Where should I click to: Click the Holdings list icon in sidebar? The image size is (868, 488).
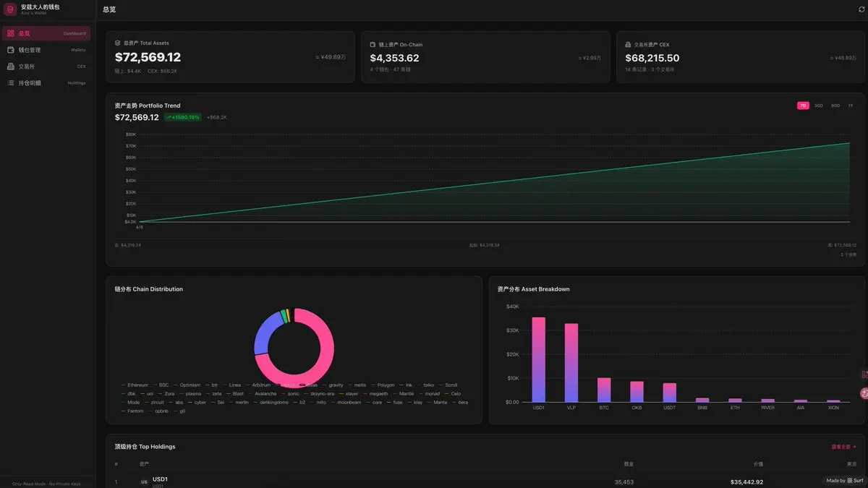click(11, 83)
